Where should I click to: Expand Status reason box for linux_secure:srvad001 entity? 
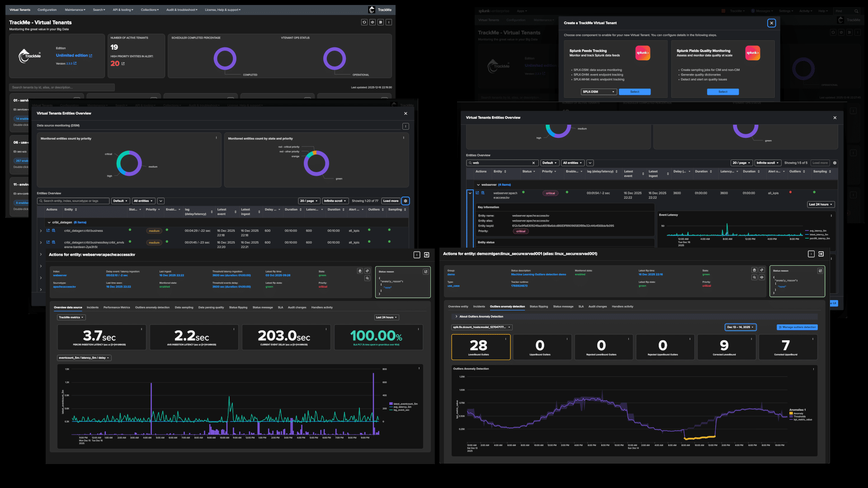point(820,271)
